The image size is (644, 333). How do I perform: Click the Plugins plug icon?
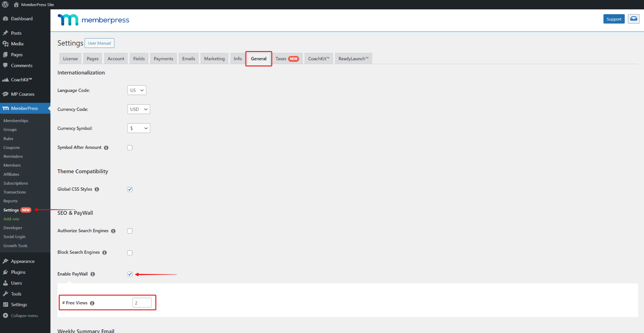coord(5,272)
